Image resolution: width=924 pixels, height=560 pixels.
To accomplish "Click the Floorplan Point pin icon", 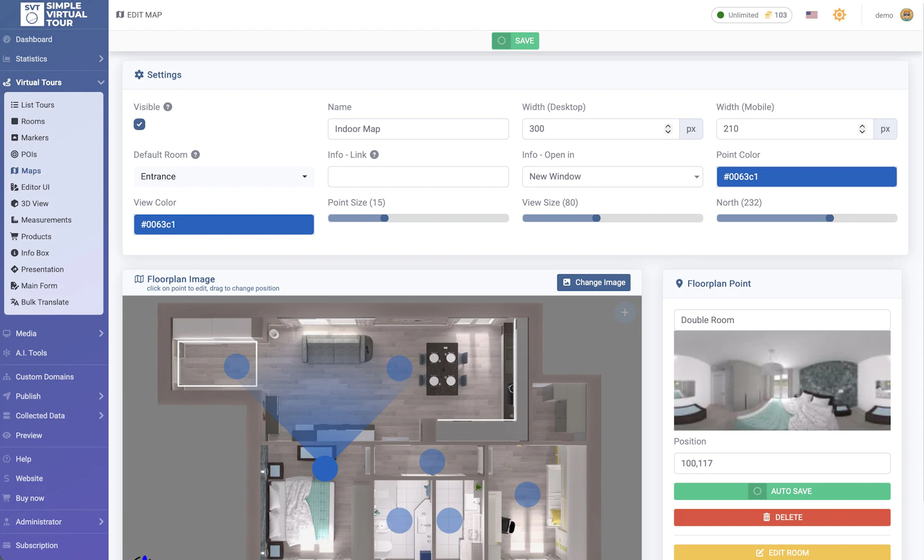I will [680, 283].
